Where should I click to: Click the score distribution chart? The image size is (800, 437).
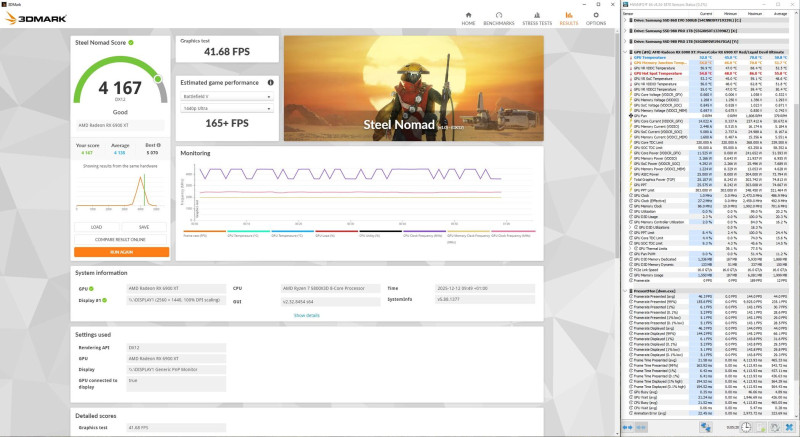pos(120,191)
